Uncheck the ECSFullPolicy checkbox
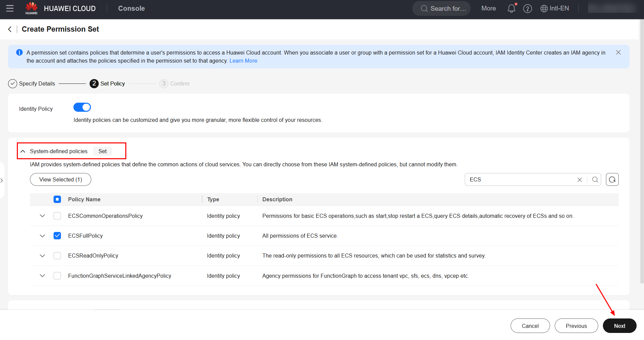Viewport: 644px width, 340px height. click(x=57, y=236)
